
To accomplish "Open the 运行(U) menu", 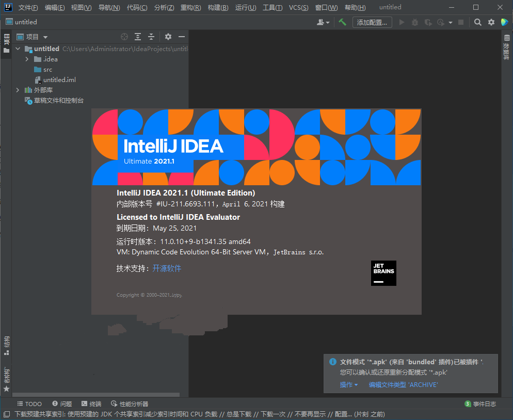I will click(x=245, y=8).
